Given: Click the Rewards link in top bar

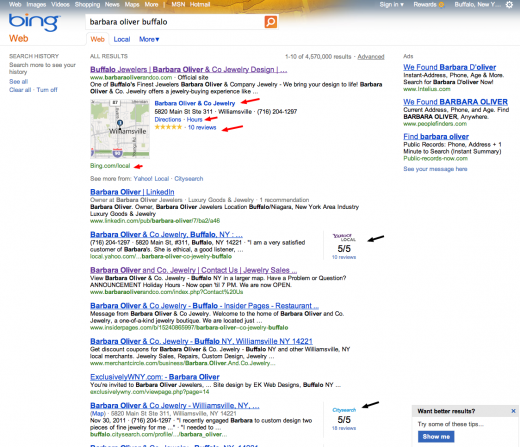Looking at the screenshot, I should (425, 5).
